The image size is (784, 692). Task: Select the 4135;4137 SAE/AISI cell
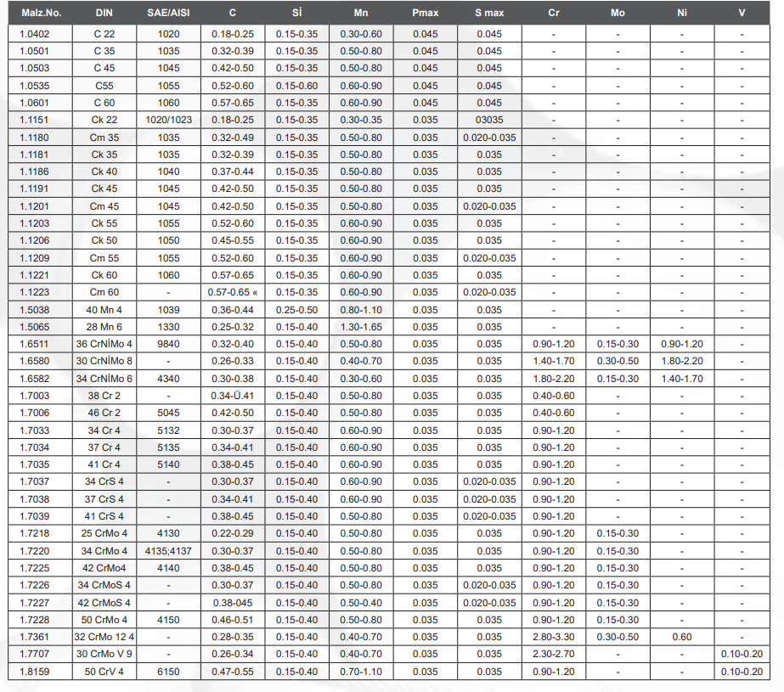[168, 551]
